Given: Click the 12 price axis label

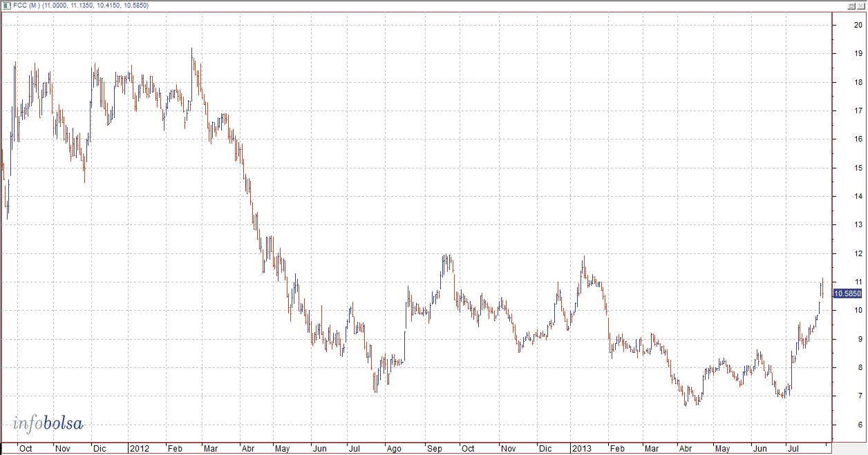Looking at the screenshot, I should pyautogui.click(x=858, y=253).
